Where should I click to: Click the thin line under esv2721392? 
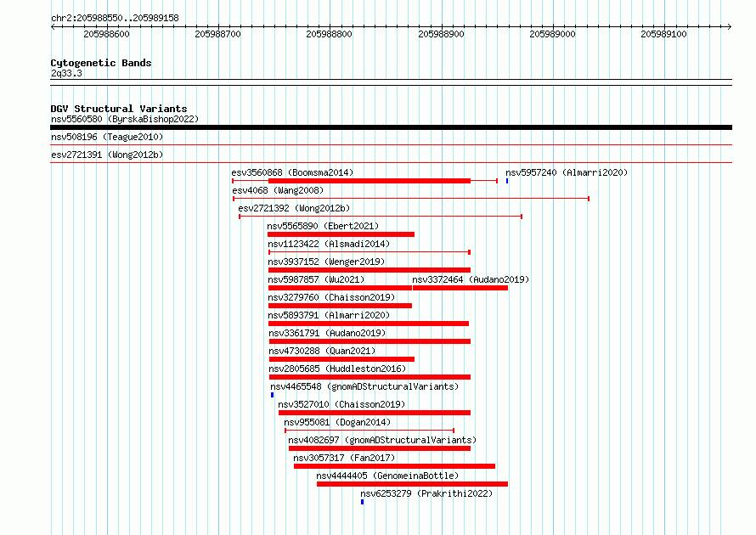[x=381, y=217]
